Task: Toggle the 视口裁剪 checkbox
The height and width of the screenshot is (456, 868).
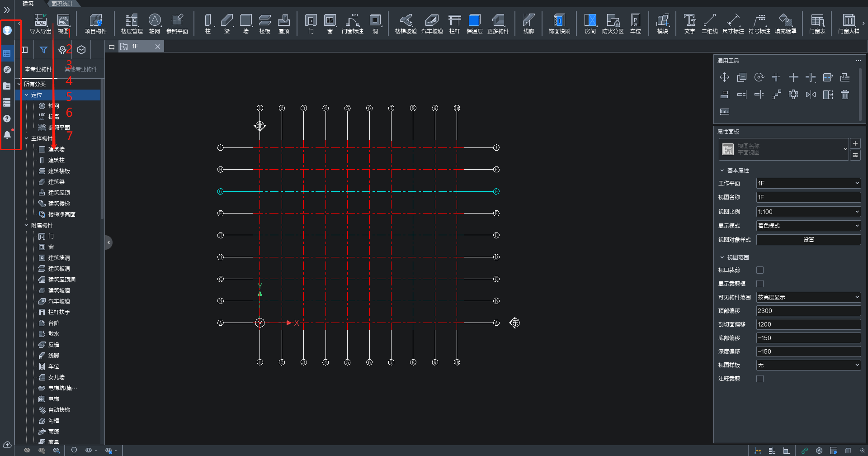Action: [x=760, y=270]
